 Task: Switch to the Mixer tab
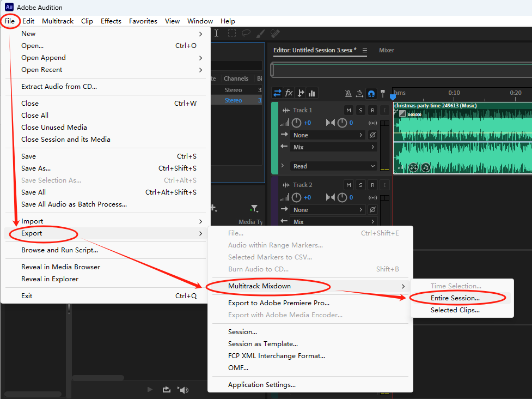[x=387, y=50]
